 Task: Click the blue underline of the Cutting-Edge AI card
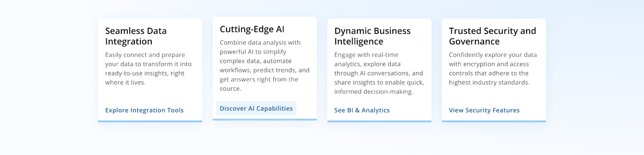(265, 120)
